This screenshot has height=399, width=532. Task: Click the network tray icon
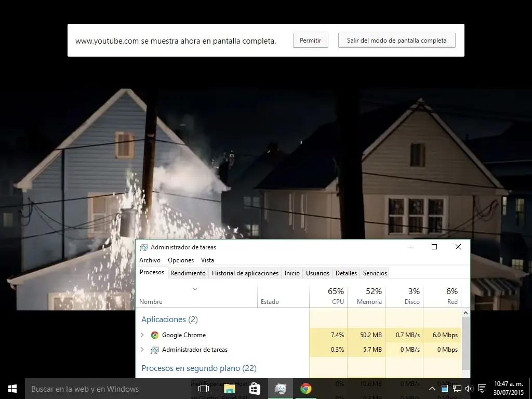tap(457, 389)
